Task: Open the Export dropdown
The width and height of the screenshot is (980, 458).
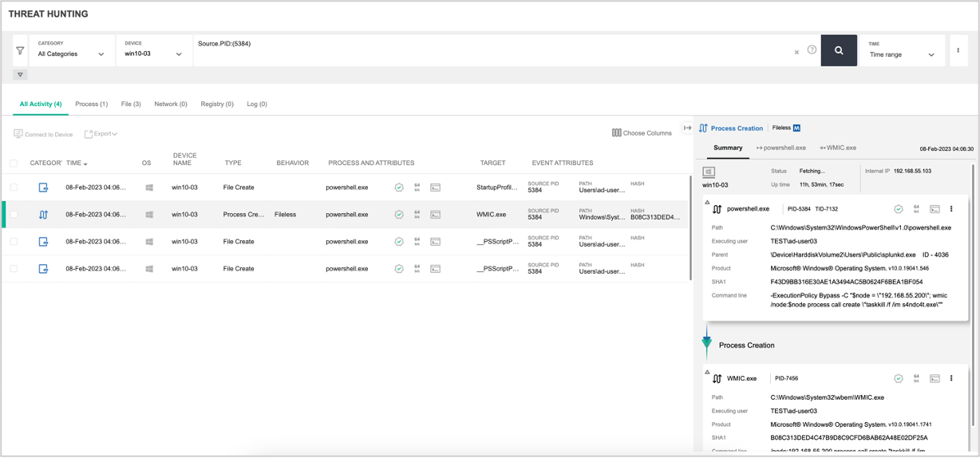Action: pyautogui.click(x=101, y=134)
